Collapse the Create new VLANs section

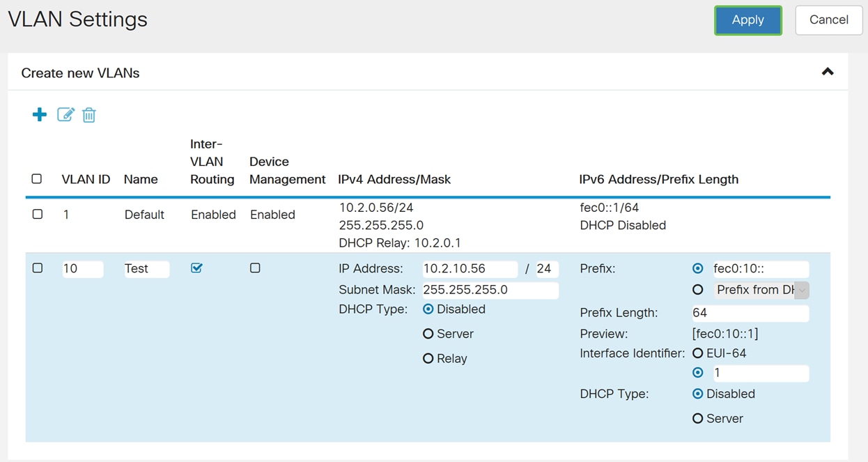827,71
